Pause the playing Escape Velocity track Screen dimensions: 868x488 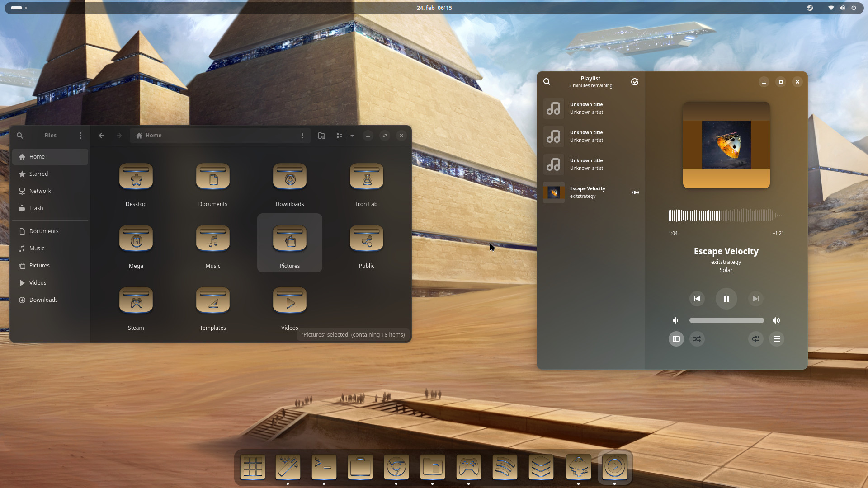[x=726, y=299]
